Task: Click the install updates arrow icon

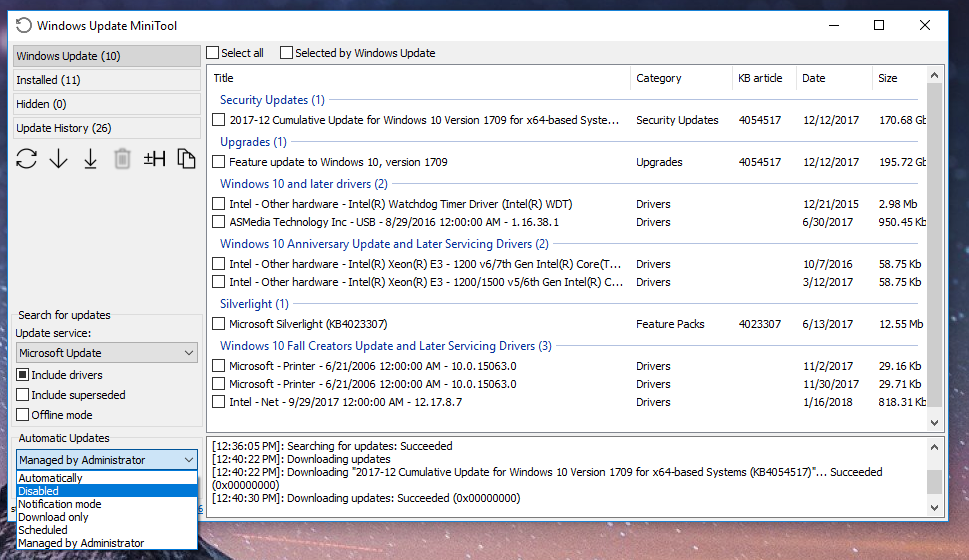Action: coord(90,159)
